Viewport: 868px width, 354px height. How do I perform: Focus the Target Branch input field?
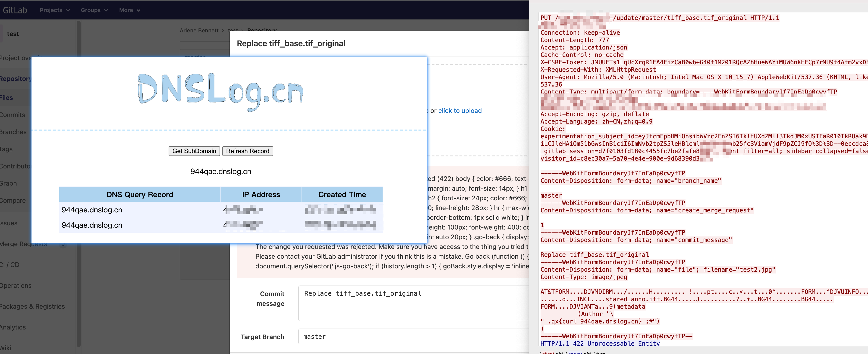[x=413, y=336]
